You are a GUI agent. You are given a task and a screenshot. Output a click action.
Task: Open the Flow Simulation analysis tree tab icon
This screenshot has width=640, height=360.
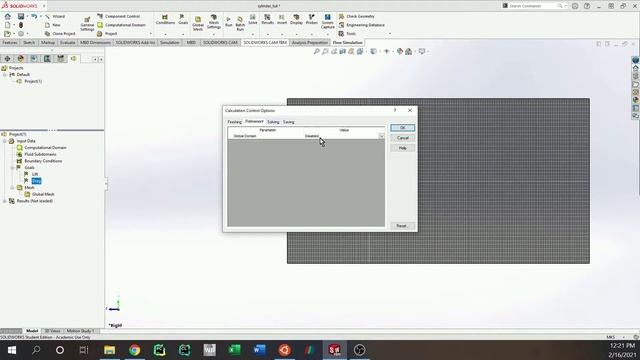(73, 59)
